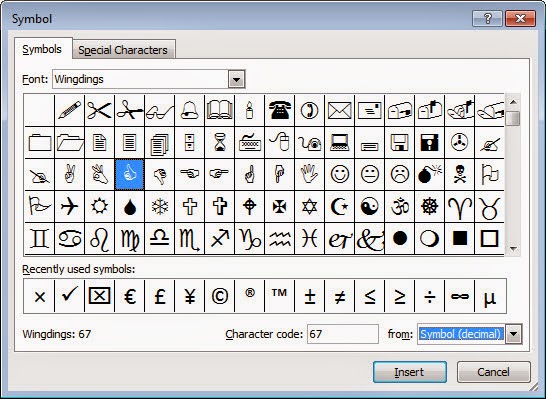The width and height of the screenshot is (546, 399).
Task: Choose the raised open hand symbol
Action: (309, 174)
